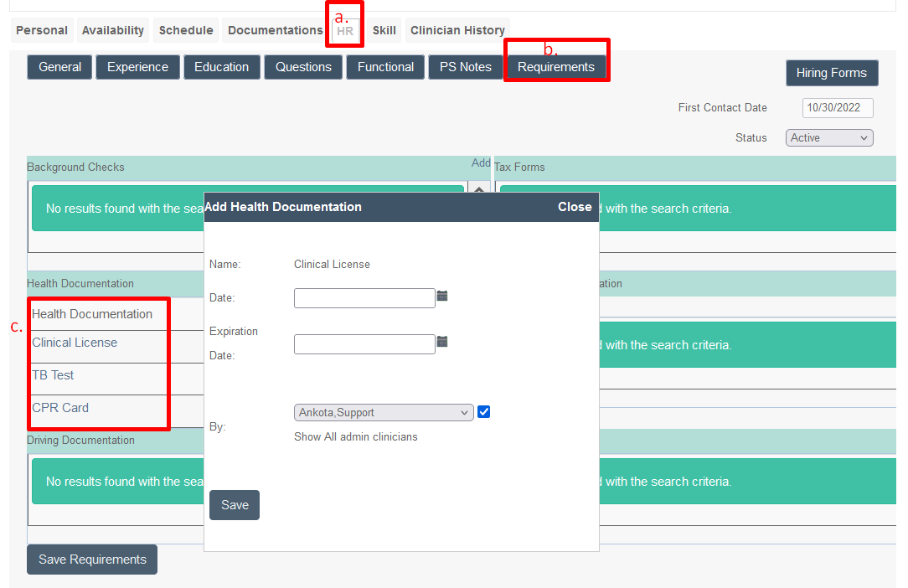
Task: Switch to the Availability tab
Action: [113, 30]
